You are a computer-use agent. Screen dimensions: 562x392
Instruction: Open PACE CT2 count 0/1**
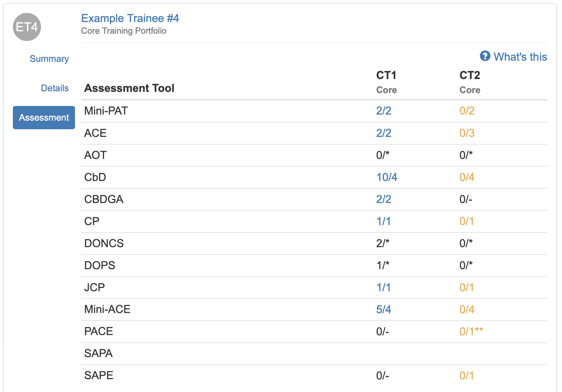pos(471,331)
